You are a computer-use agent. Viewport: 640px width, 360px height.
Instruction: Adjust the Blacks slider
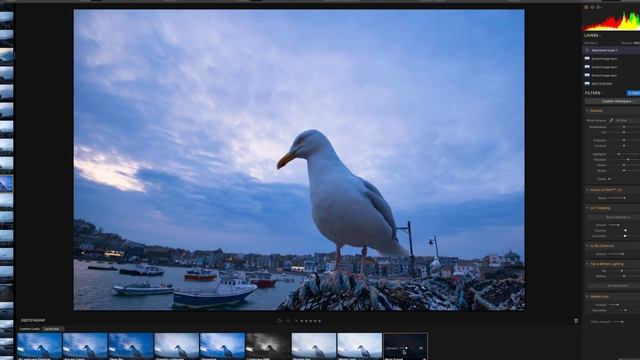(x=624, y=171)
